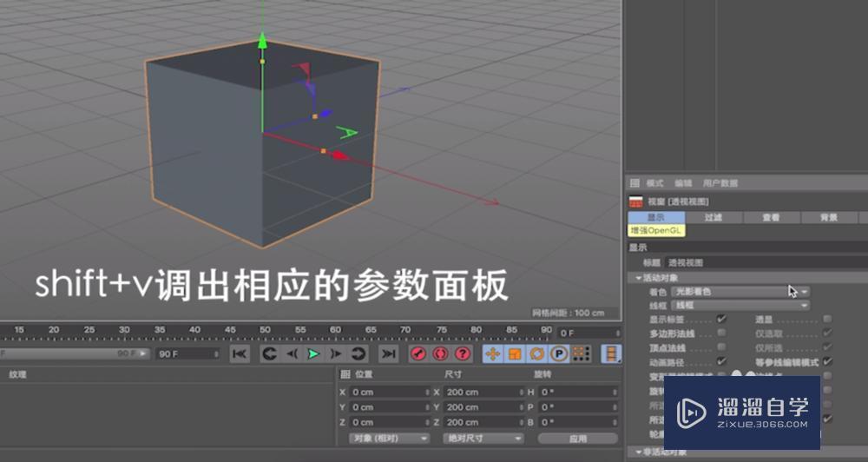This screenshot has width=868, height=462.
Task: Go to the end of the animation
Action: coord(388,353)
